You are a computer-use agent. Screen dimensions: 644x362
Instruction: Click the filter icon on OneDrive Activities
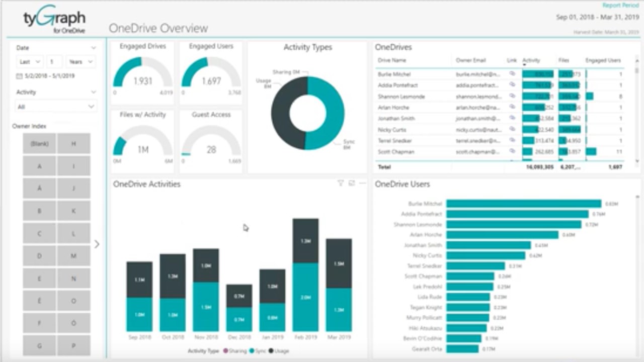point(341,184)
